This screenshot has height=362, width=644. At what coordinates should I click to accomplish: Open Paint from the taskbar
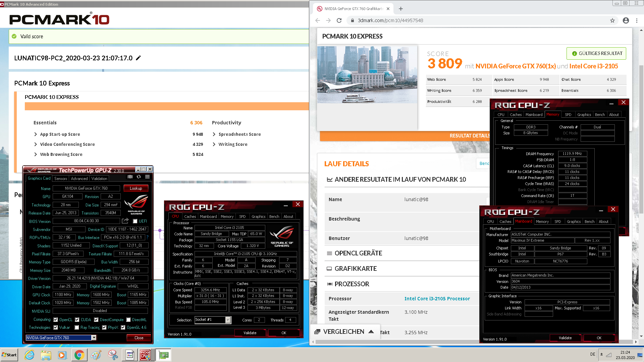point(96,355)
